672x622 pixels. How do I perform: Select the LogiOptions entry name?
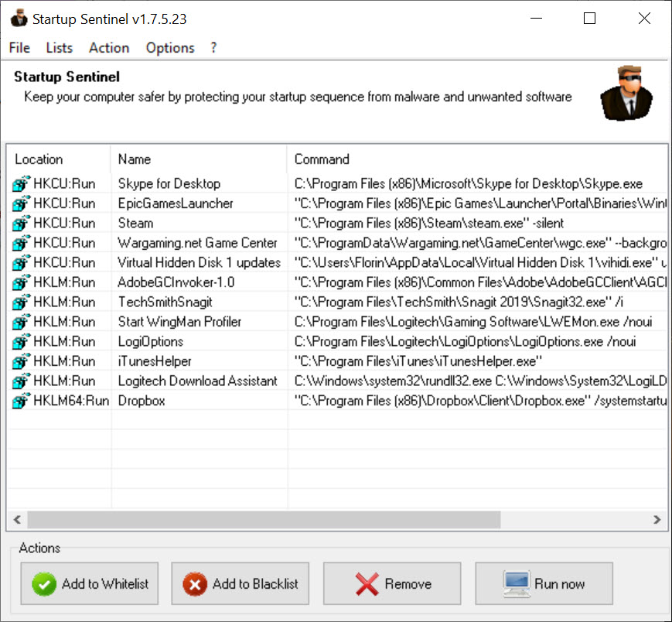coord(151,341)
